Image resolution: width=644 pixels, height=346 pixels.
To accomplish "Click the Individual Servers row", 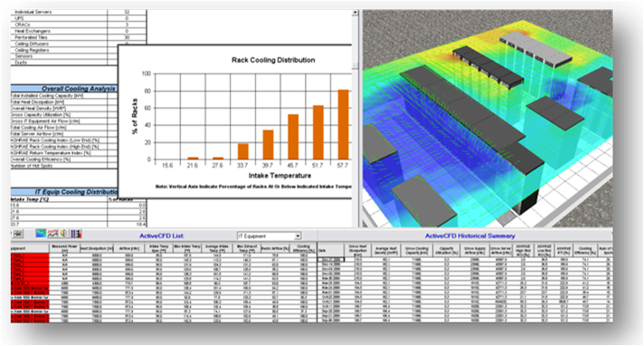I will pyautogui.click(x=79, y=12).
